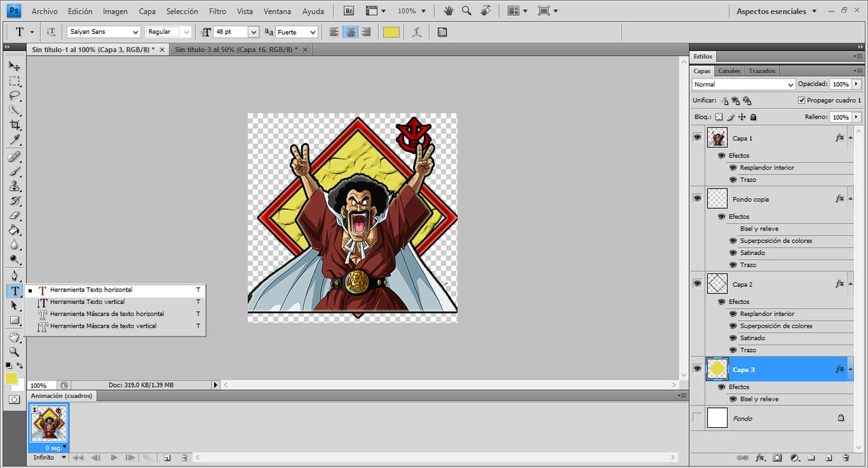Toggle Resplandor interior effect under Capa 1

pyautogui.click(x=733, y=168)
